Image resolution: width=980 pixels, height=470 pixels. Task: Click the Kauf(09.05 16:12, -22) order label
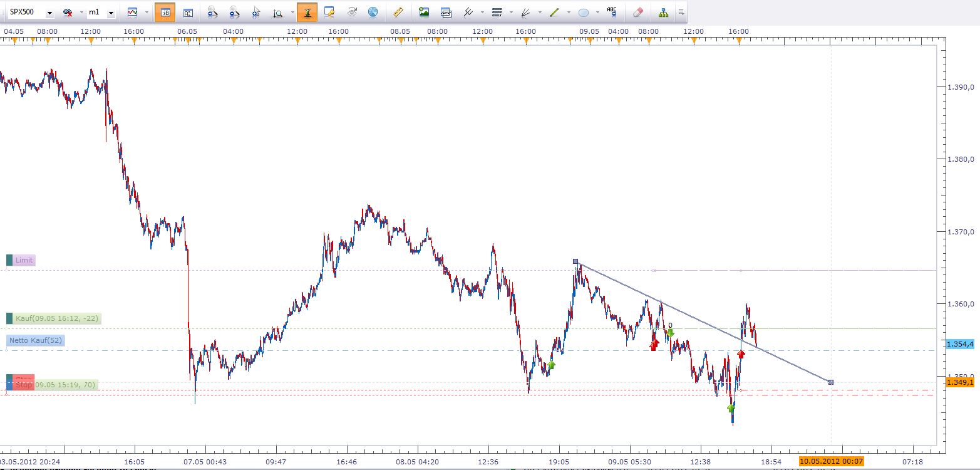tap(57, 318)
